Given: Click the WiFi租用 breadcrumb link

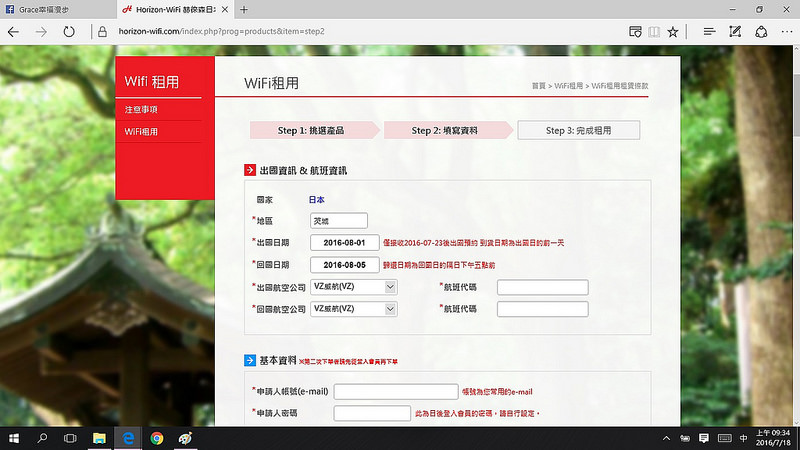Looking at the screenshot, I should pyautogui.click(x=568, y=86).
